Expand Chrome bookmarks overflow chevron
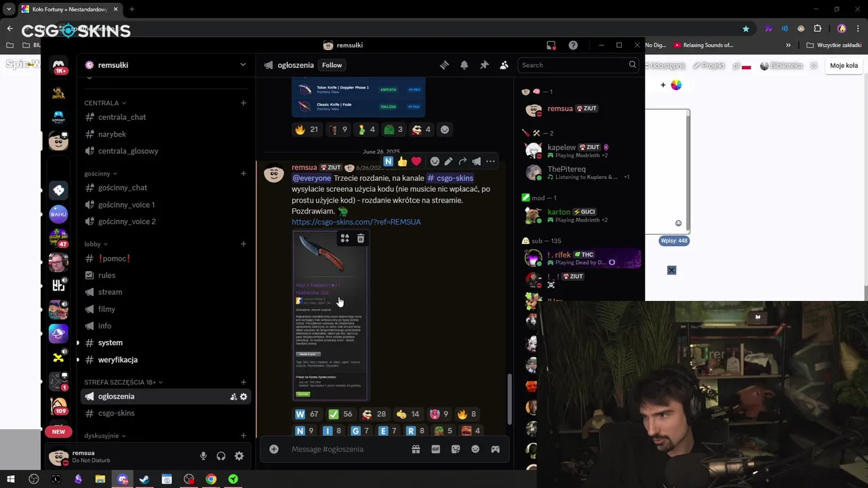 pyautogui.click(x=788, y=45)
